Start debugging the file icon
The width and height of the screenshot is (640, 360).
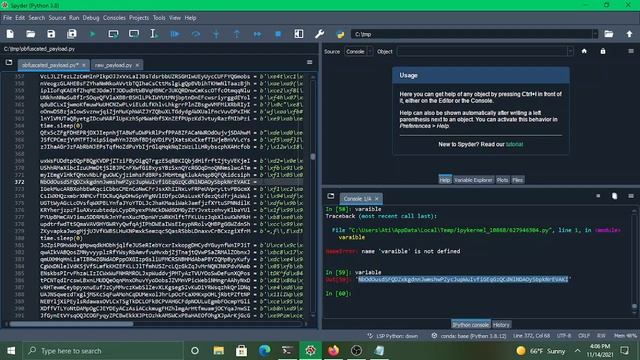coord(175,34)
